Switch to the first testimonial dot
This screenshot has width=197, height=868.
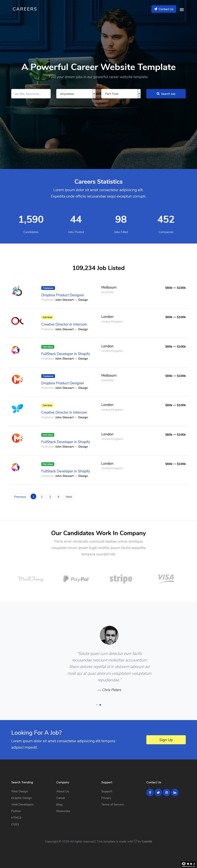coord(97,705)
